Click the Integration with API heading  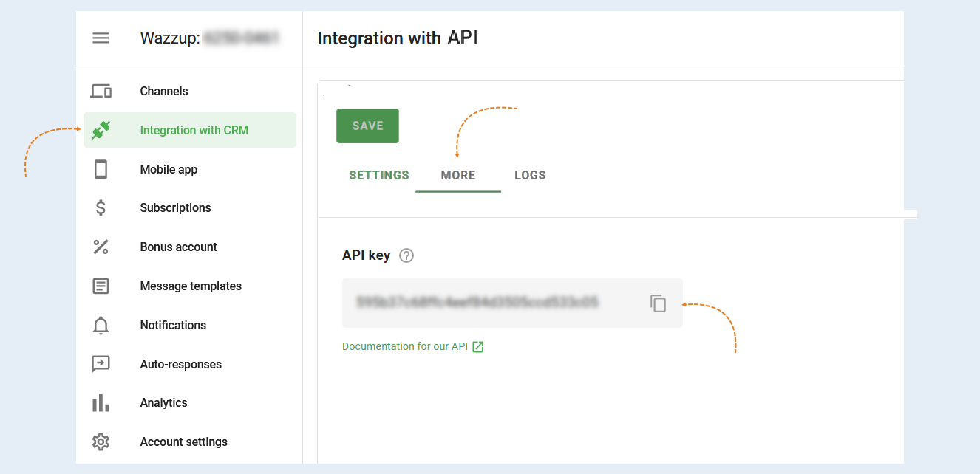(398, 38)
